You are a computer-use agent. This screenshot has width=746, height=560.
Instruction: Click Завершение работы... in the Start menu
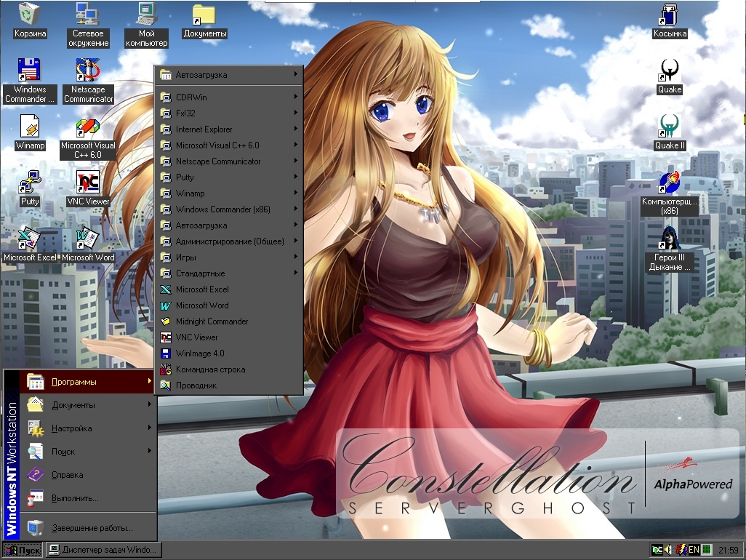[x=92, y=528]
